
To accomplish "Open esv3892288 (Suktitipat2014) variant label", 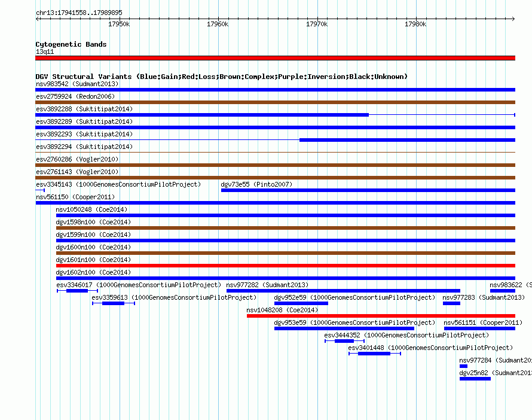I will point(84,109).
